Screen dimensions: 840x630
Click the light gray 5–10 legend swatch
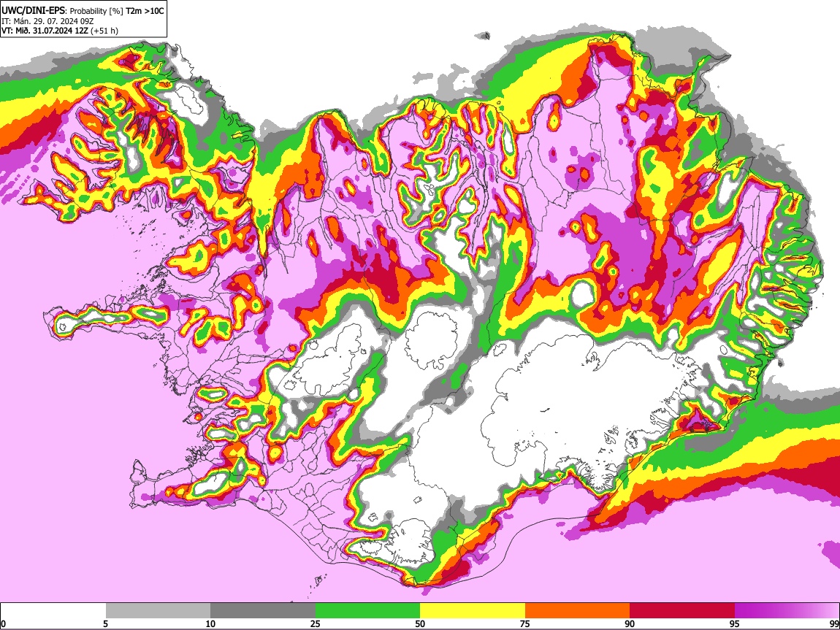click(158, 611)
